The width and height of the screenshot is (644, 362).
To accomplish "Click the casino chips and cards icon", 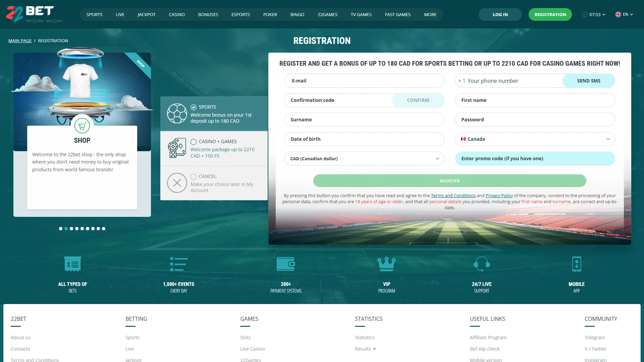I will (177, 148).
